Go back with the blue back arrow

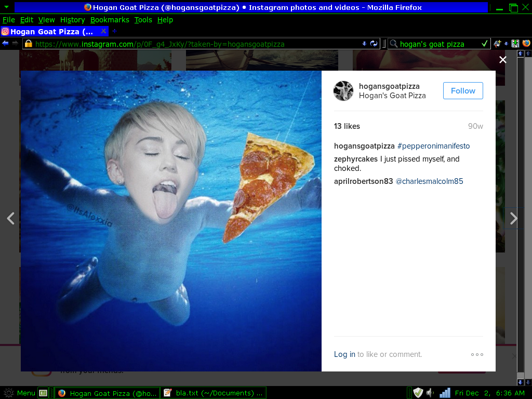coord(5,44)
